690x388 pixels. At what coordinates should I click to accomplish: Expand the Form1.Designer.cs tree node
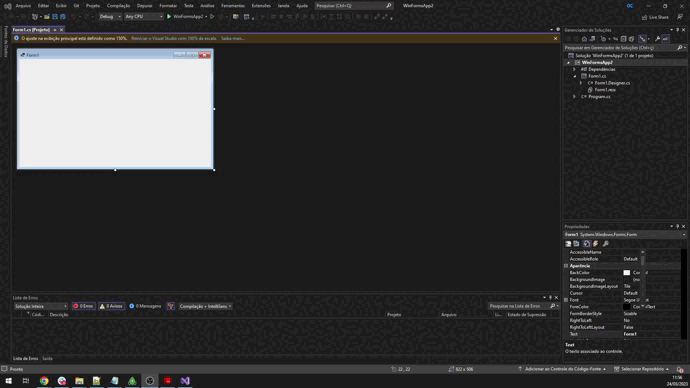581,83
